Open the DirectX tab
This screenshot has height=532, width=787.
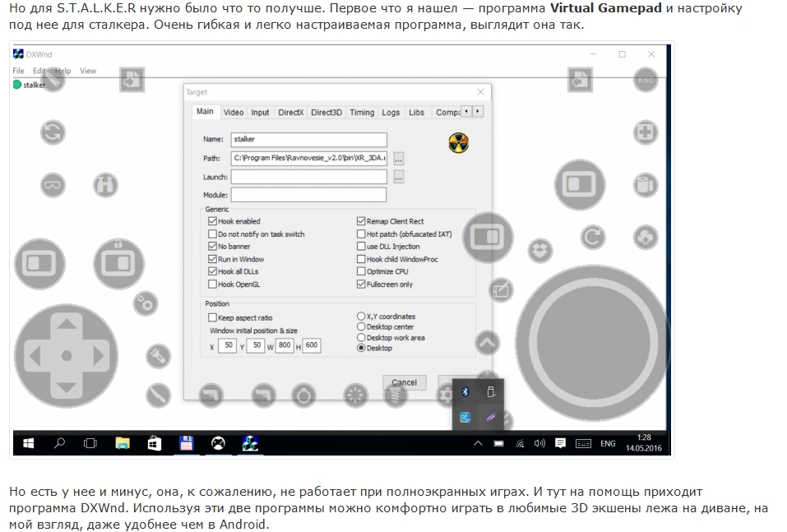tap(290, 113)
